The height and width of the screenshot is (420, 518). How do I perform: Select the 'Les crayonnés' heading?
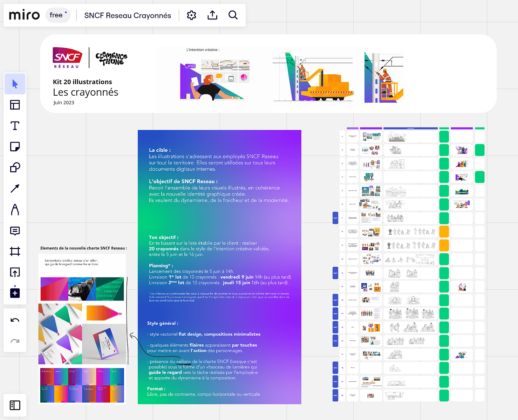[86, 92]
